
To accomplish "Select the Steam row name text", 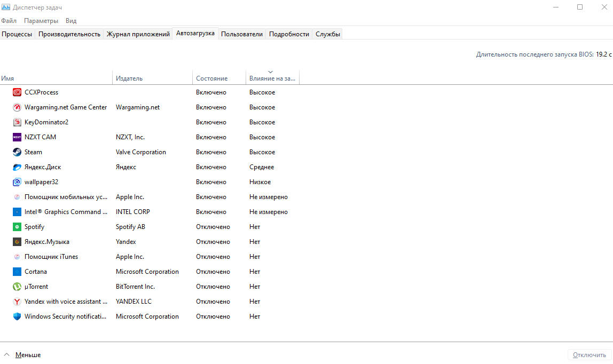I will (33, 152).
